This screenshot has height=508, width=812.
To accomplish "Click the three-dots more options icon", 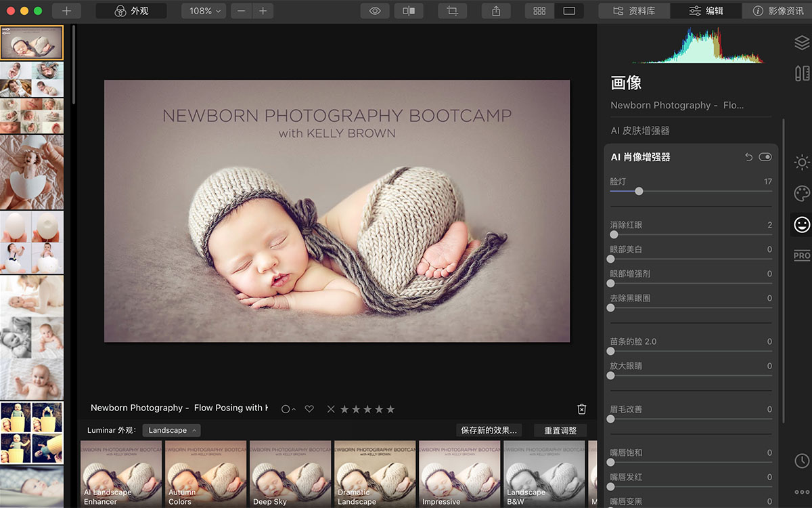I will click(x=802, y=492).
